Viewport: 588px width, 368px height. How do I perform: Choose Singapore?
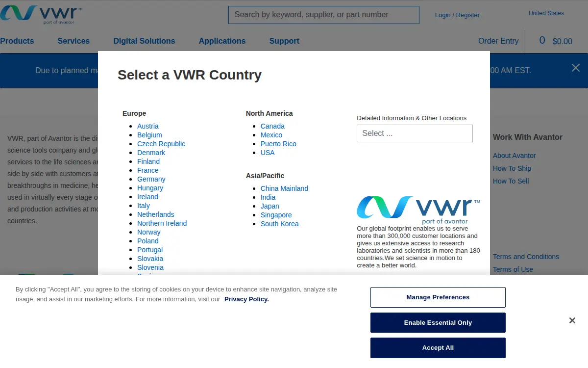pos(276,215)
